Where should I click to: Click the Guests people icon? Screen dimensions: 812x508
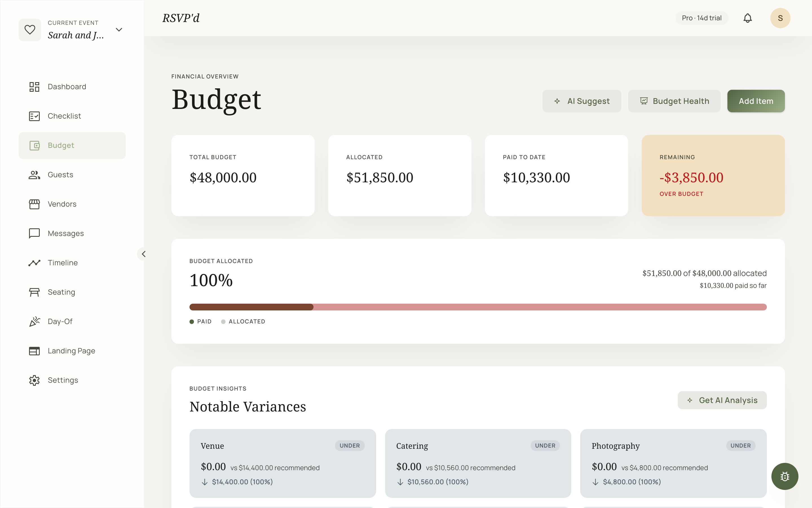coord(34,175)
